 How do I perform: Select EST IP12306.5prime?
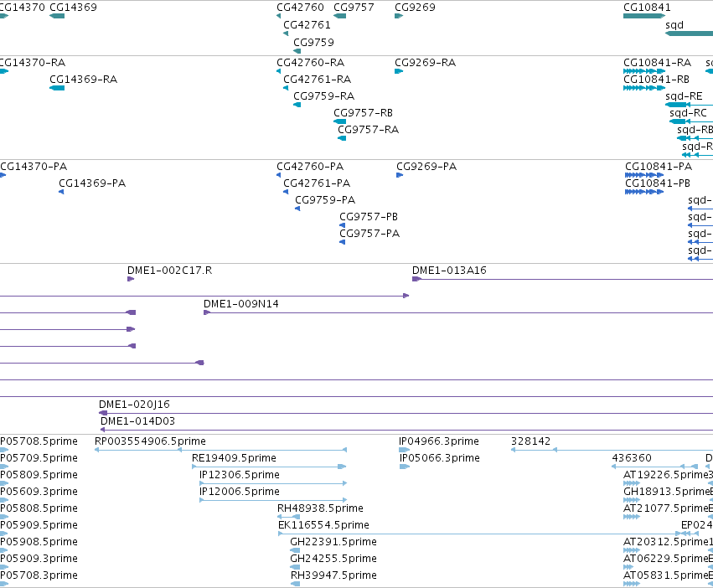click(x=239, y=475)
